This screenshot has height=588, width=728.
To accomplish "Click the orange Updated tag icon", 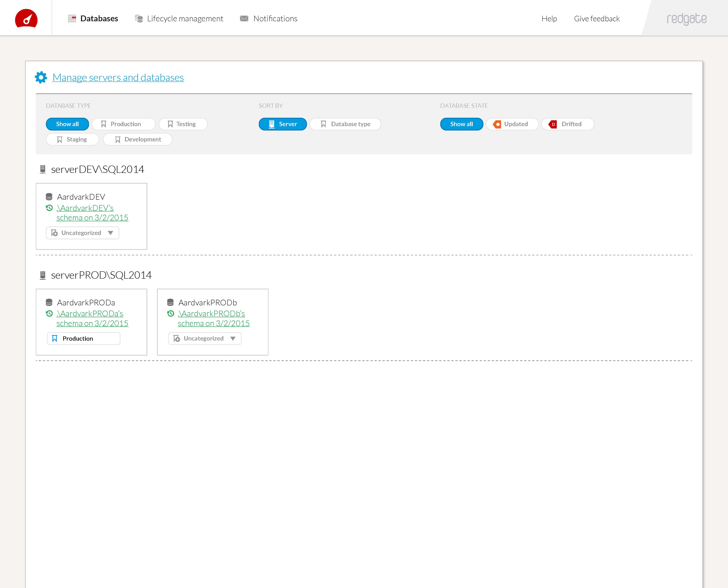I will 497,124.
